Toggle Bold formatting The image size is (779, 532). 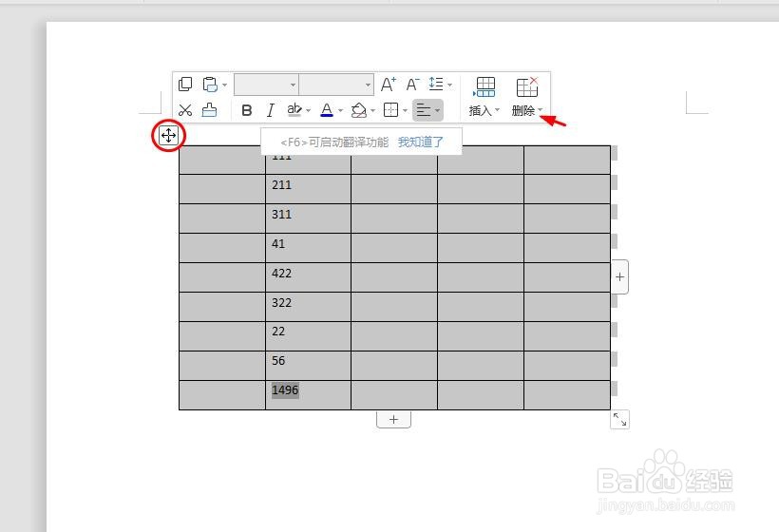[246, 110]
